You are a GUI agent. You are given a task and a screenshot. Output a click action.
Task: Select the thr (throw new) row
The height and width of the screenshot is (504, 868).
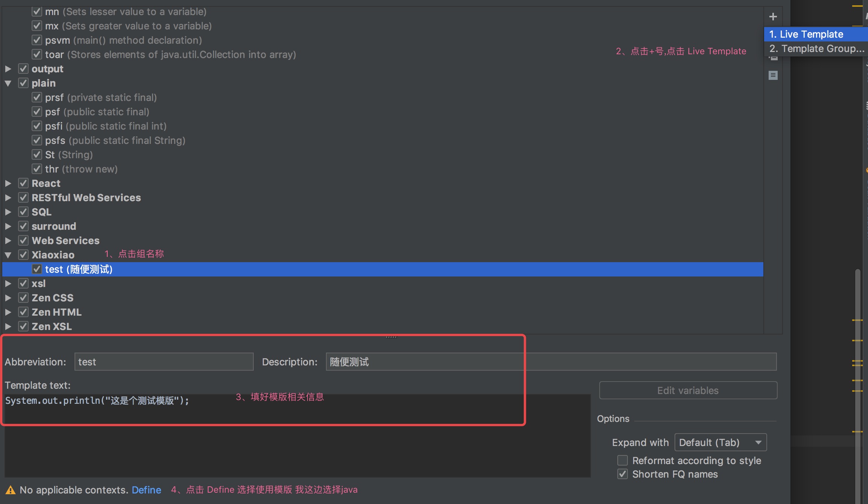[x=383, y=169]
